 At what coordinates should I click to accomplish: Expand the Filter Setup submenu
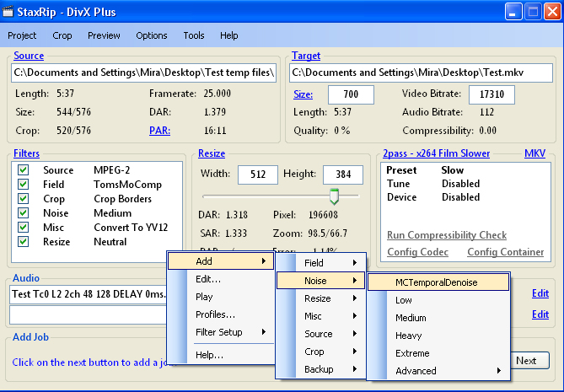point(221,332)
